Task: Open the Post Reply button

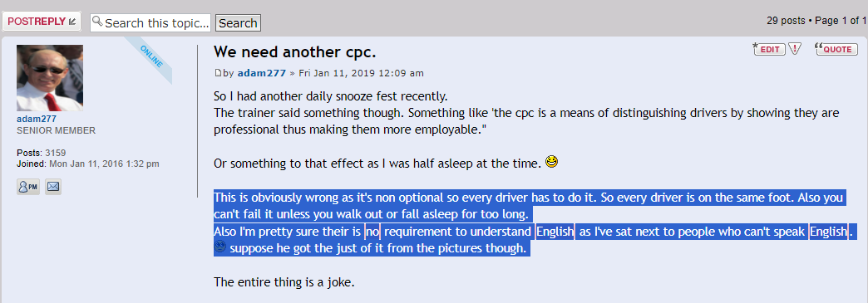Action: pyautogui.click(x=42, y=22)
